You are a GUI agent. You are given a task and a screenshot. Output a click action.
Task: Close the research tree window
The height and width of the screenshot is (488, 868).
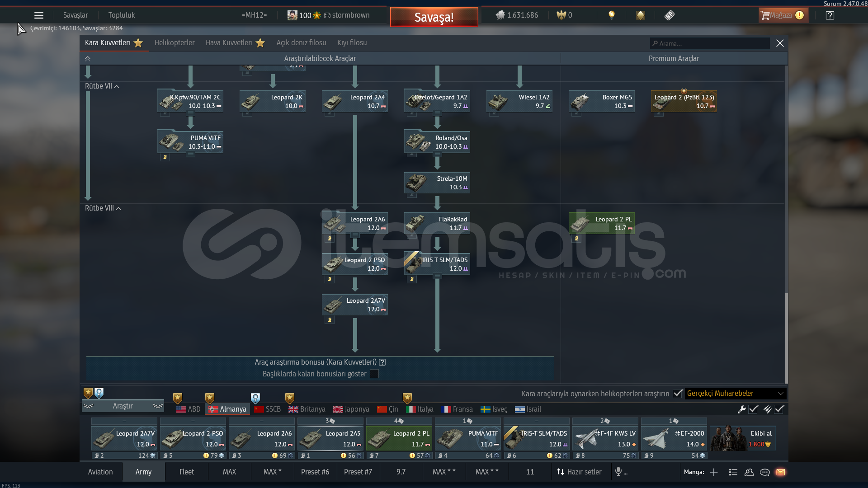(780, 43)
